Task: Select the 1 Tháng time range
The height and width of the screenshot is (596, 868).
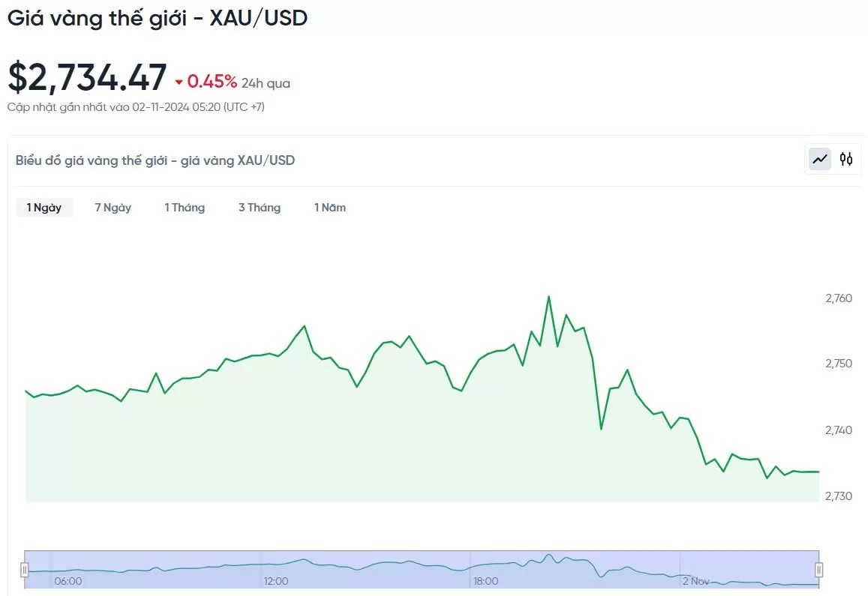Action: point(185,208)
